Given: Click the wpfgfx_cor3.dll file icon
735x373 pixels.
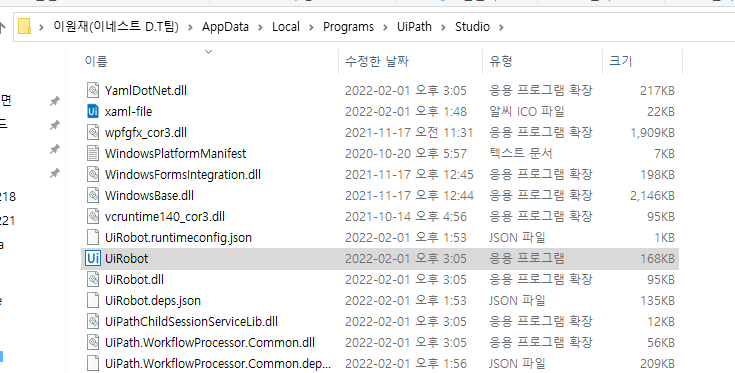Looking at the screenshot, I should click(x=93, y=132).
